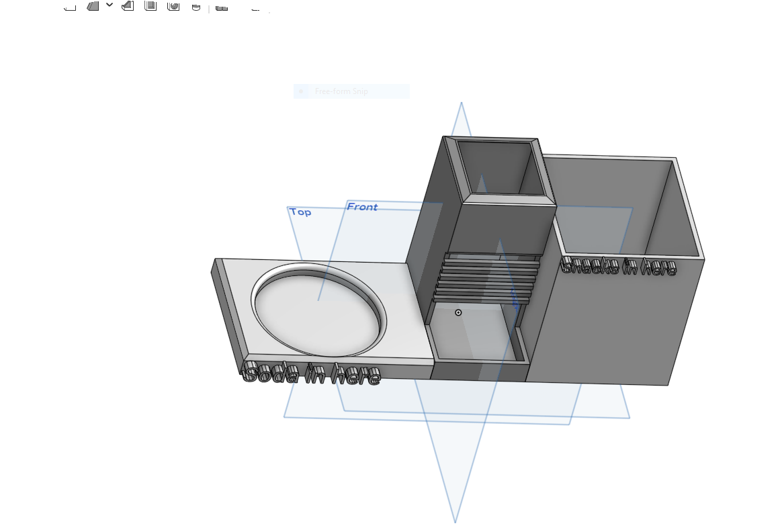Select the sweep-style tool icon after chevron
The width and height of the screenshot is (784, 532).
[128, 5]
